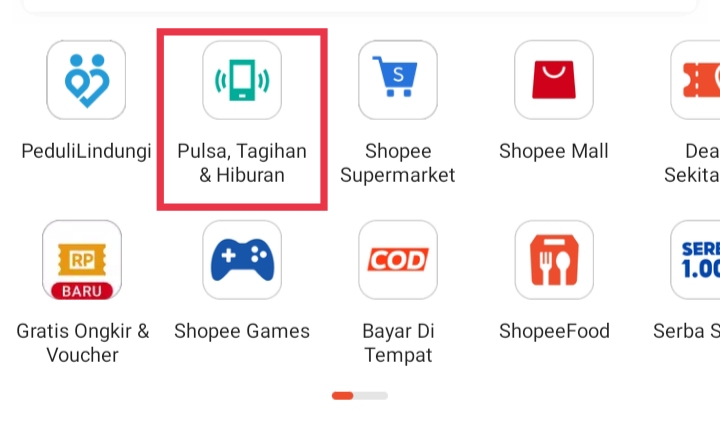
Task: Tap the Shopee Mall text label
Action: coord(554,151)
